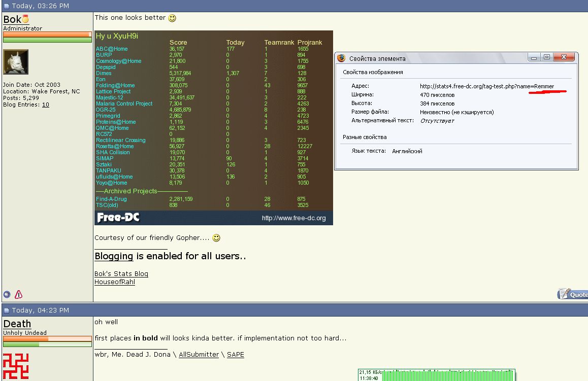
Task: Follow the Blogging link in the signature
Action: point(114,256)
